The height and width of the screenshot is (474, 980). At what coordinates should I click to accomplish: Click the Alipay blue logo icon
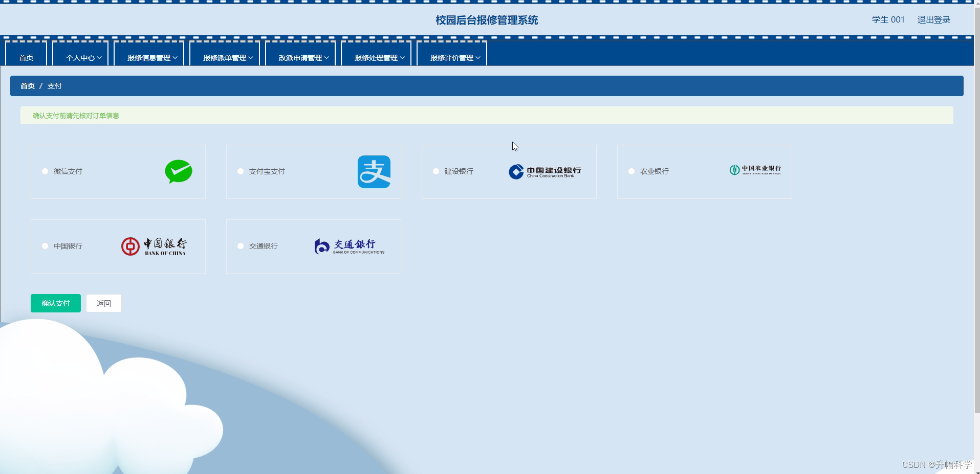pos(374,171)
